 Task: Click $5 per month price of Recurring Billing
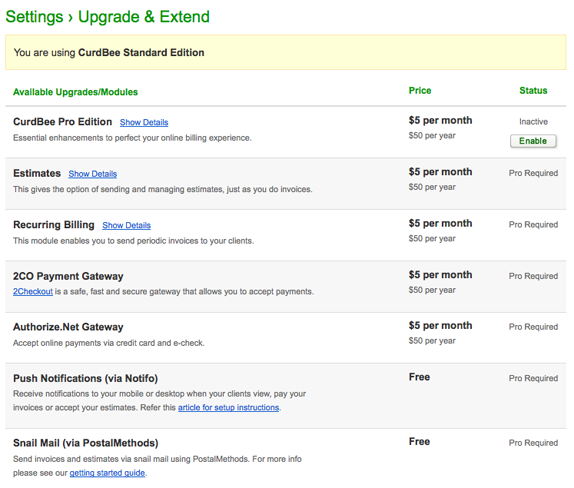coord(440,223)
